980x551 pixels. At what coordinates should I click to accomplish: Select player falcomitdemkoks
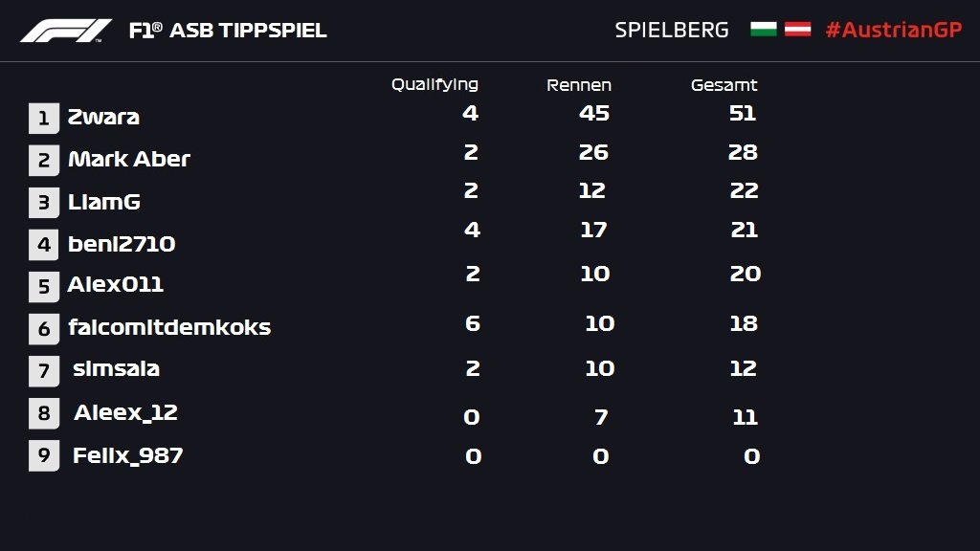pos(169,327)
